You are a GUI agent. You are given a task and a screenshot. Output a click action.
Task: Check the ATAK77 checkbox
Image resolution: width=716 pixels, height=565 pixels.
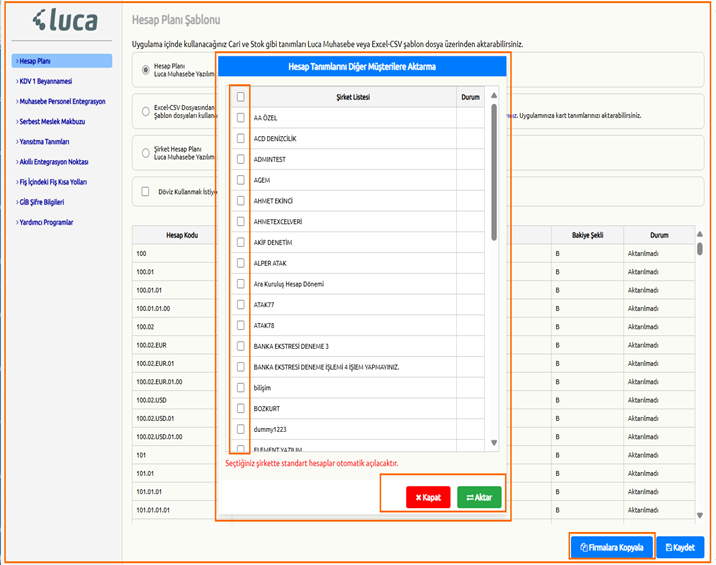[241, 305]
